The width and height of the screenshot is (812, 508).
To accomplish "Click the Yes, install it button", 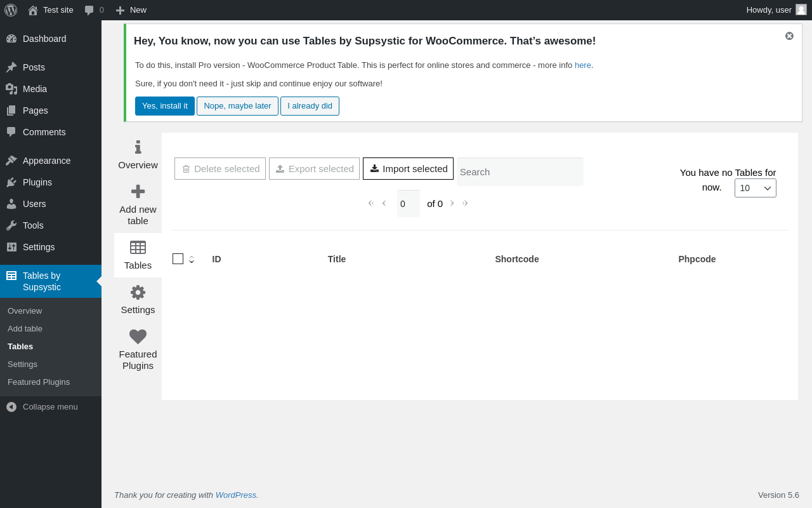I will pos(165,106).
